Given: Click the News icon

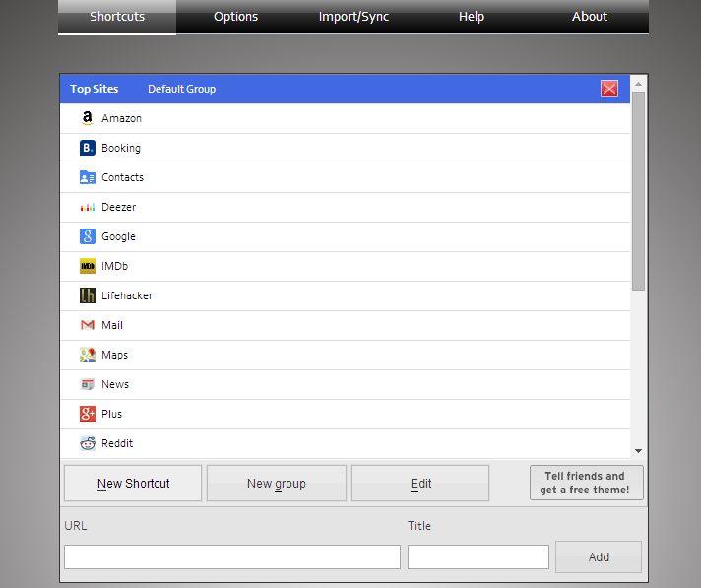Looking at the screenshot, I should (88, 384).
